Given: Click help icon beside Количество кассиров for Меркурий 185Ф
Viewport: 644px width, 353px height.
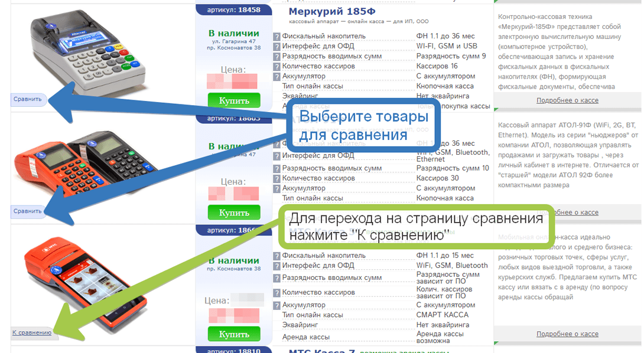Looking at the screenshot, I should coord(277,67).
